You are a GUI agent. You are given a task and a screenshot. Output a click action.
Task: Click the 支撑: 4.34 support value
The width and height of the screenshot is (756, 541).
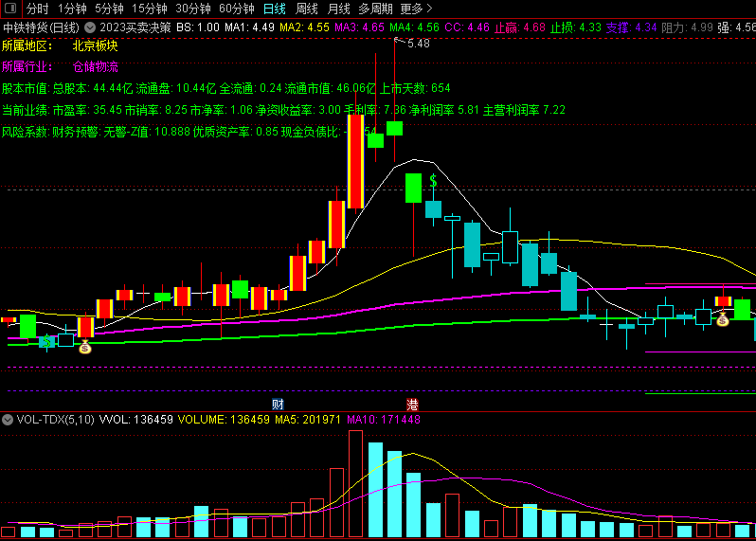pyautogui.click(x=631, y=27)
